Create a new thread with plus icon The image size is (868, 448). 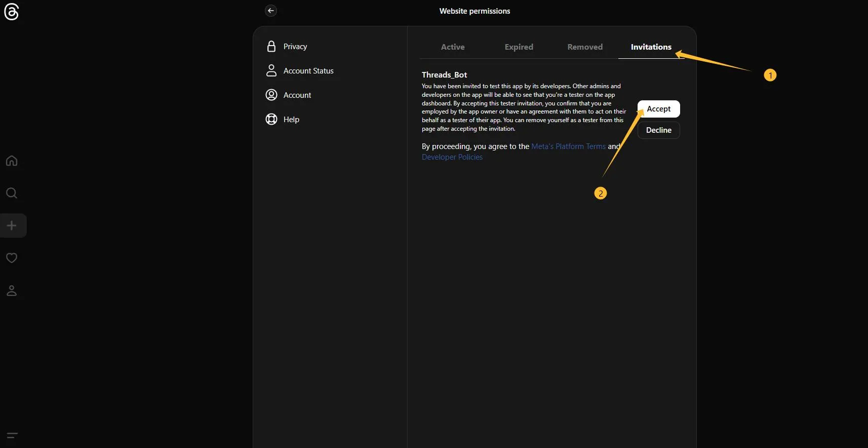pyautogui.click(x=12, y=226)
